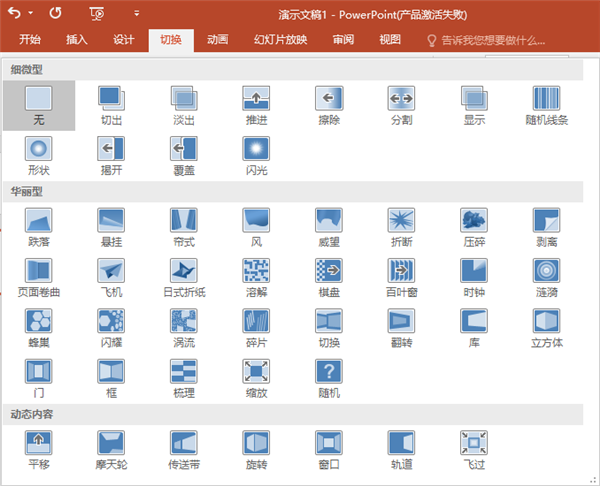
Task: Go to the 审阅 Review tab
Action: (343, 39)
